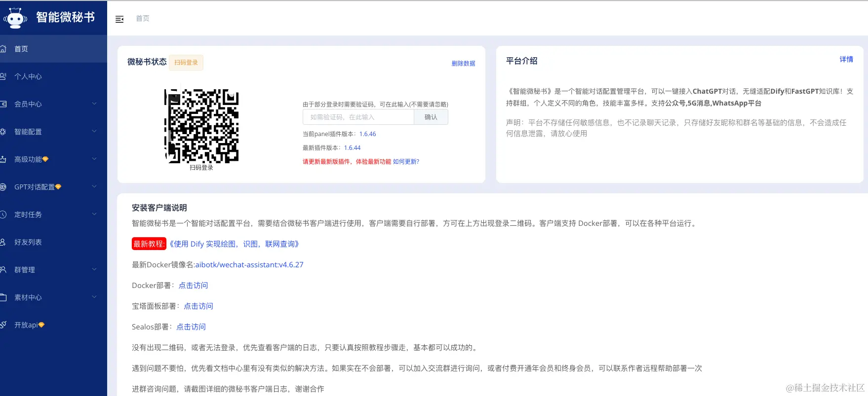Click the robot logo icon
This screenshot has height=396, width=868.
click(15, 18)
